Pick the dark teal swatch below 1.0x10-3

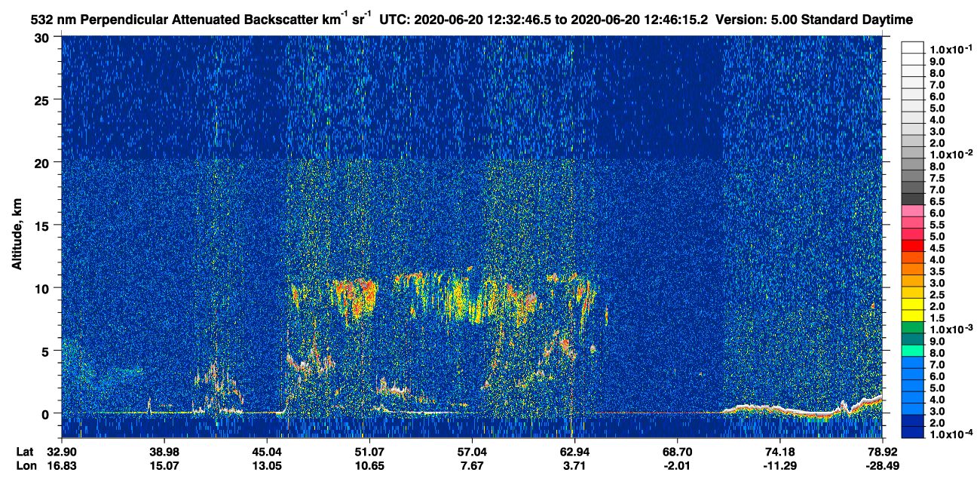(913, 339)
